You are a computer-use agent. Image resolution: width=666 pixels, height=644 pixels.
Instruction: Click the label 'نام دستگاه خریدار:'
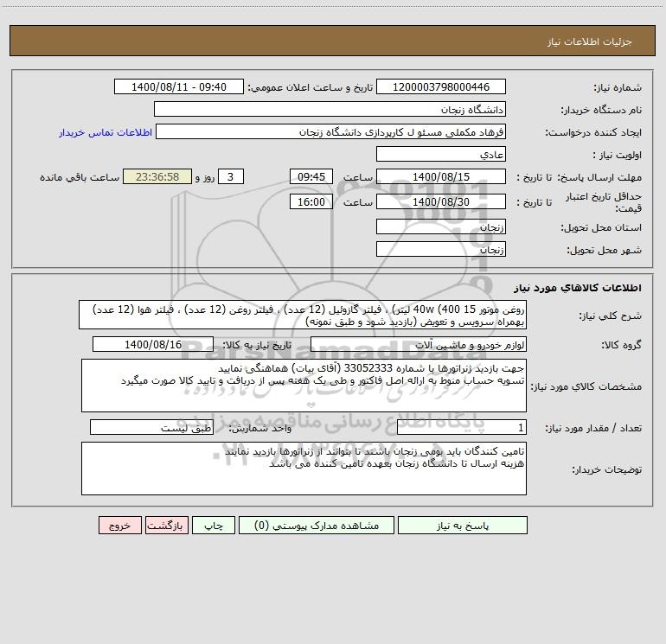tap(601, 111)
